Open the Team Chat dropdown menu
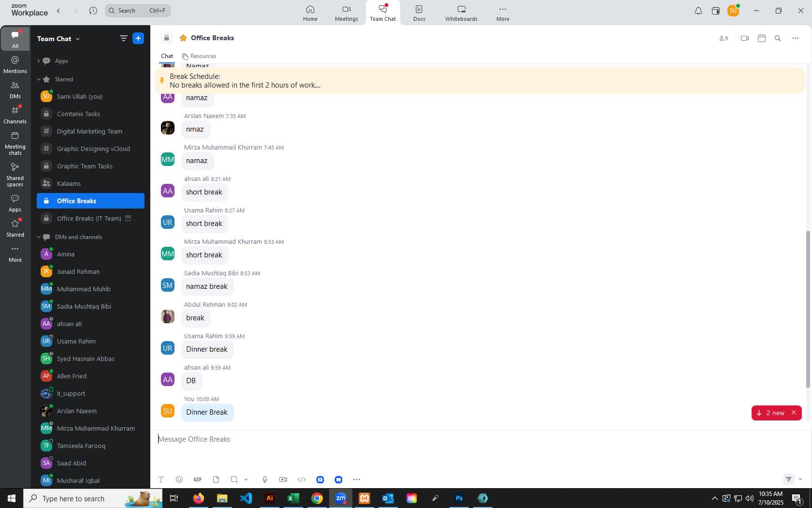This screenshot has width=812, height=508. pos(58,39)
